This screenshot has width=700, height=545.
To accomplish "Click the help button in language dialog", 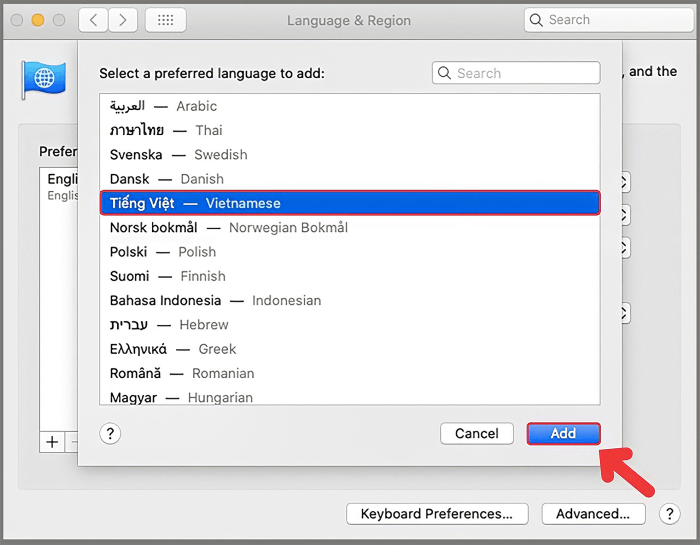I will pos(111,433).
